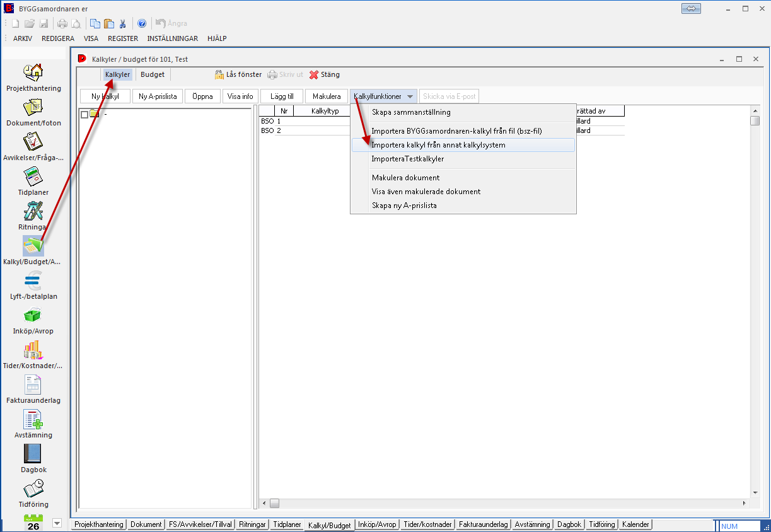The width and height of the screenshot is (771, 532).
Task: Click the Kalkyltyp column header
Action: point(325,111)
